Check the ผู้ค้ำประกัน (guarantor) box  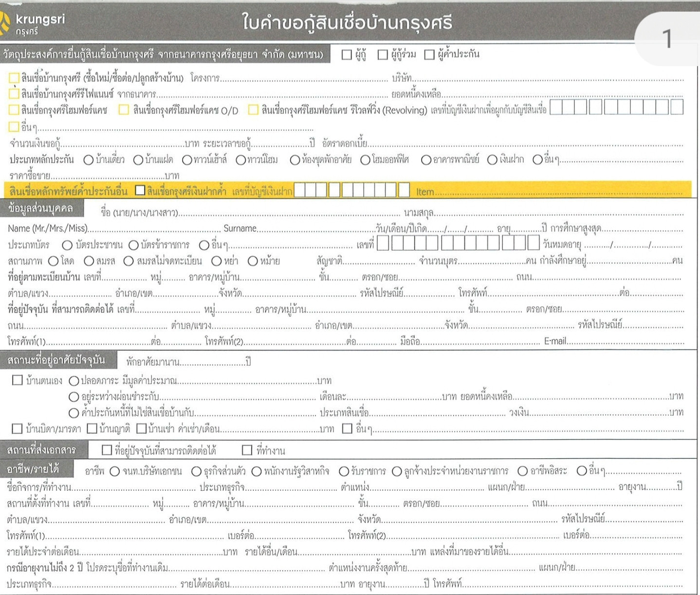429,55
